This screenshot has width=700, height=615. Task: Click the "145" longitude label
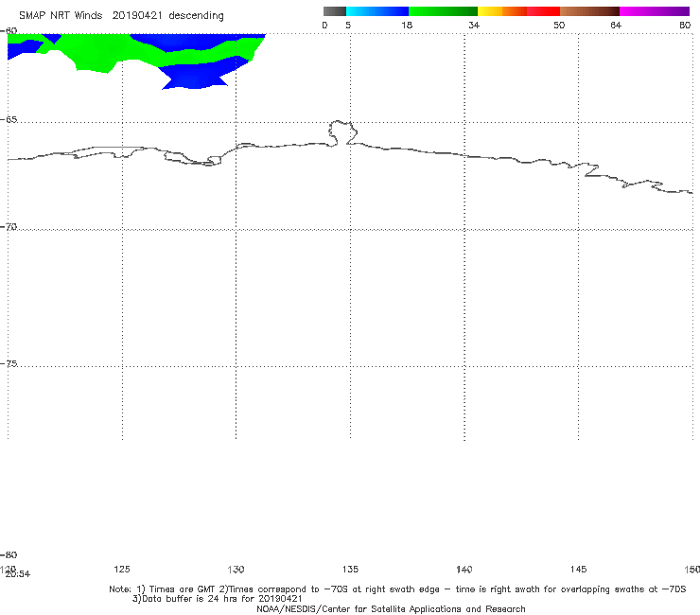click(x=578, y=569)
